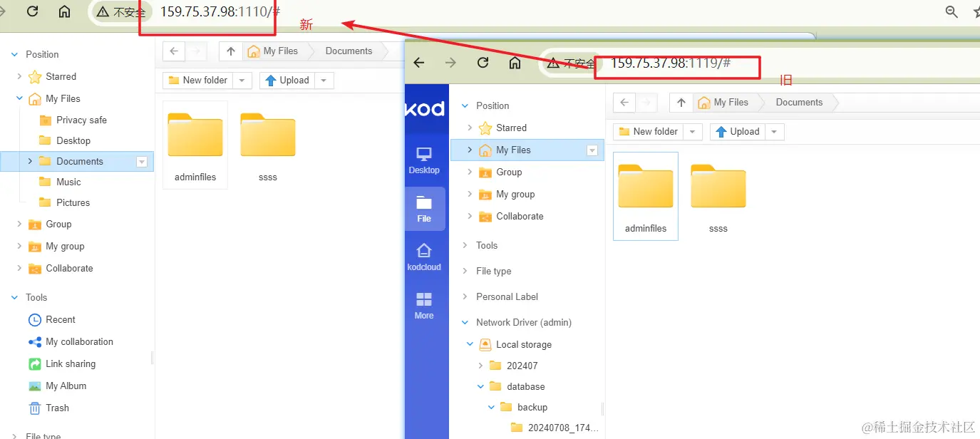
Task: Go to home in back browser window
Action: (x=64, y=11)
